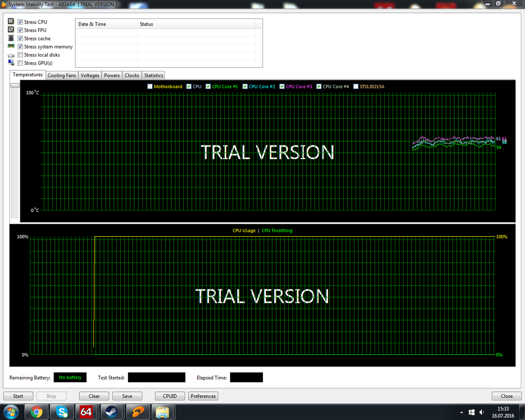Switch to the Cooling Fans tab

coord(61,76)
